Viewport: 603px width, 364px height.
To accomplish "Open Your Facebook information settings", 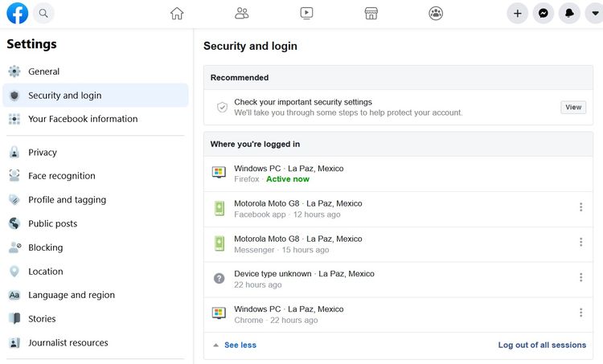I will (x=96, y=119).
